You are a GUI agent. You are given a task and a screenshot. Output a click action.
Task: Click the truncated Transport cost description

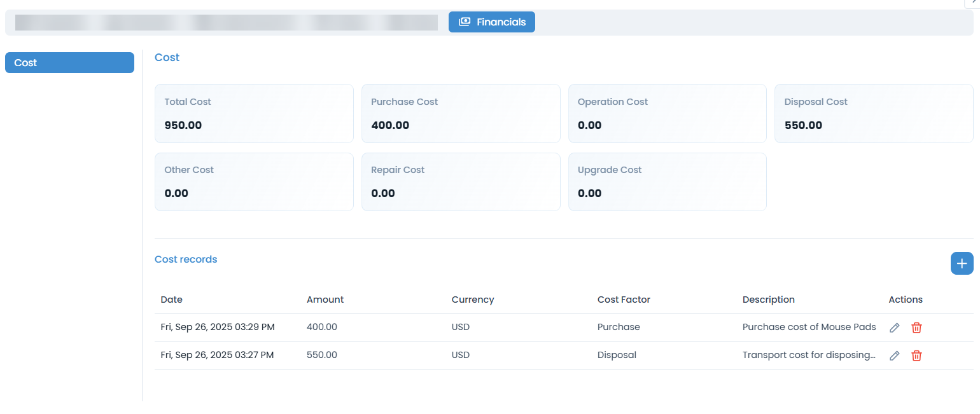809,355
